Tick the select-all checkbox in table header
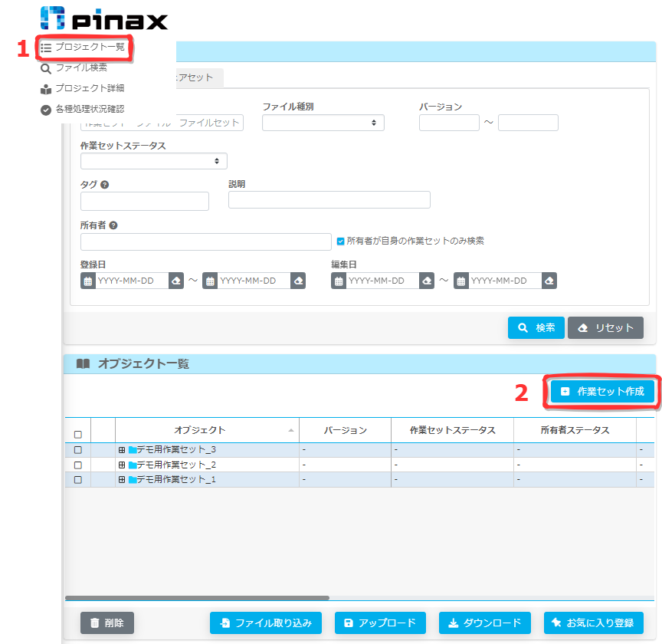662x644 pixels. pos(77,435)
